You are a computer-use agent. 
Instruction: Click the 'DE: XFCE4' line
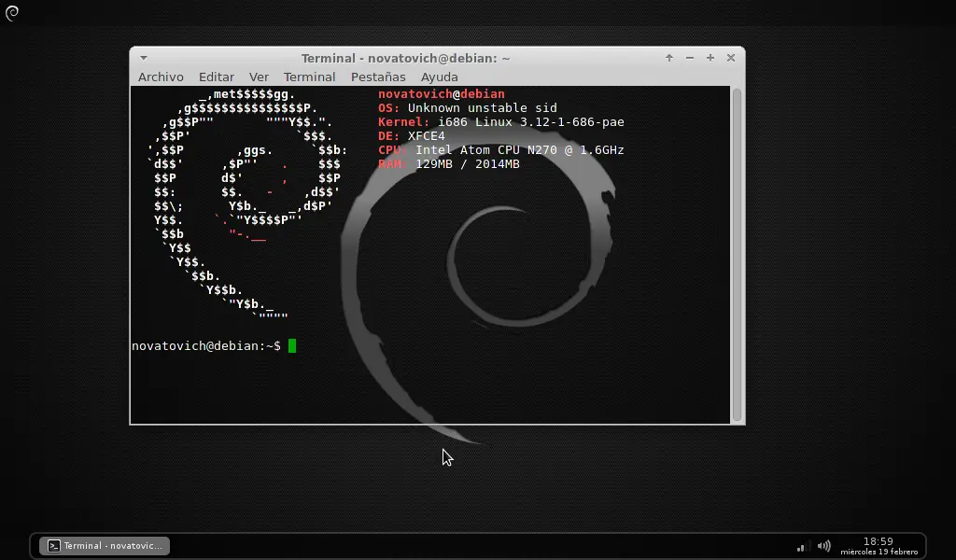[412, 136]
